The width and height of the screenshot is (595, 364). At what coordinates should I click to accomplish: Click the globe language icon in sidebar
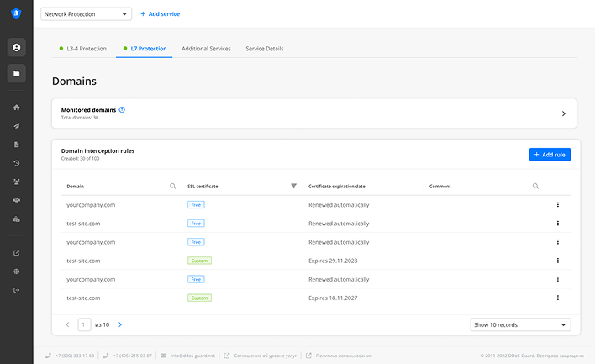[x=17, y=272]
